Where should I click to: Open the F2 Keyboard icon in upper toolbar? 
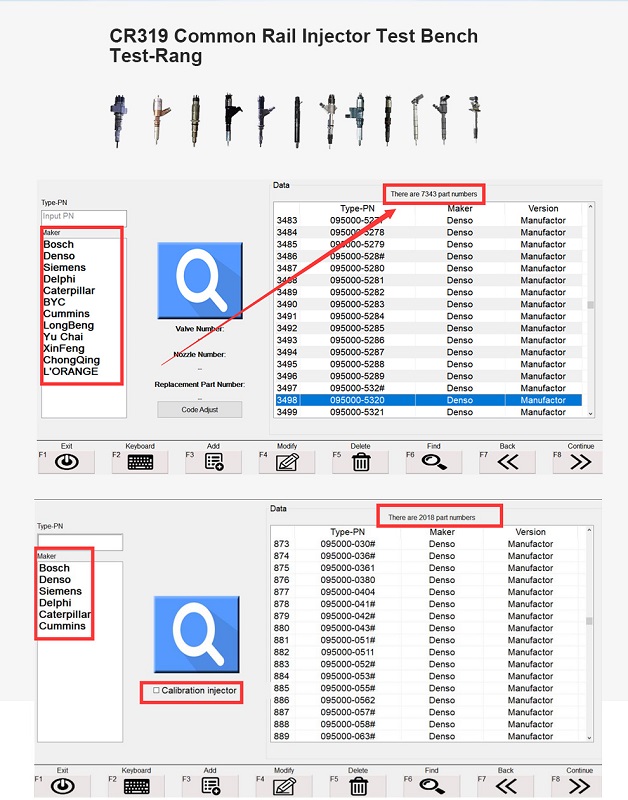(x=140, y=462)
